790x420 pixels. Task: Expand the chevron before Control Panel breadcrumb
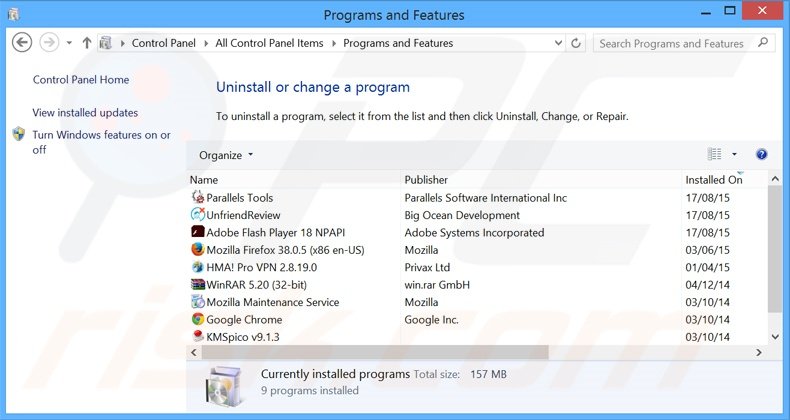click(122, 43)
